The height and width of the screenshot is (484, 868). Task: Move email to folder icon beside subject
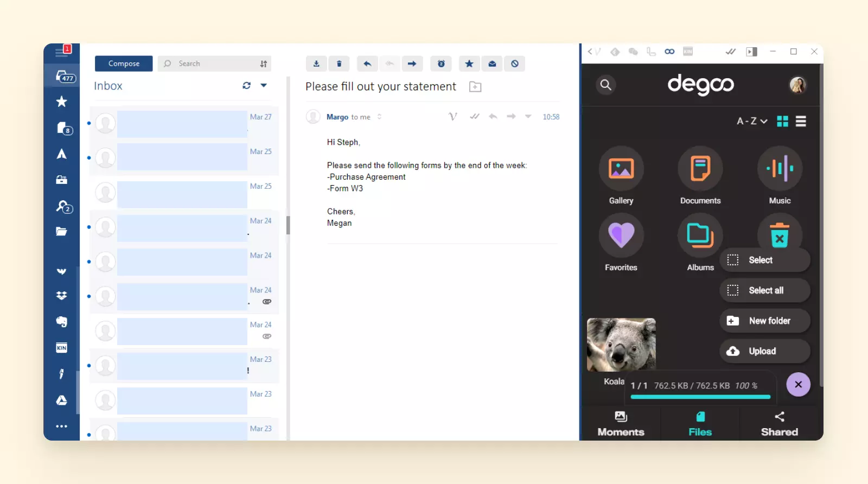pos(475,87)
